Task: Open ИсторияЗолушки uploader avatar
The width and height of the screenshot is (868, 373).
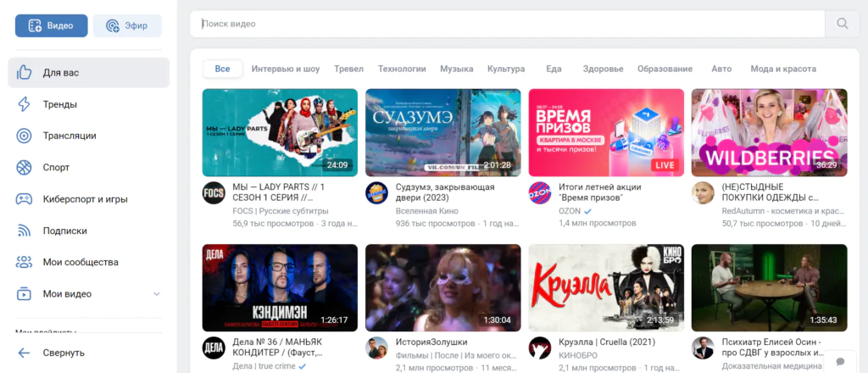Action: tap(377, 348)
